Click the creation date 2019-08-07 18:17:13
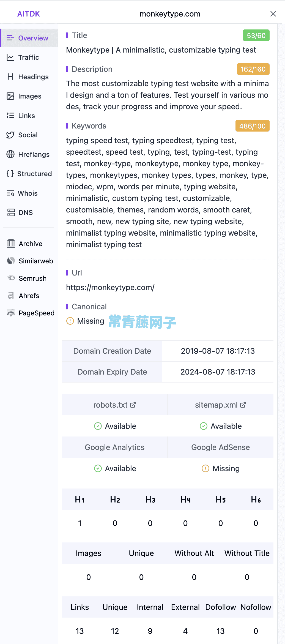This screenshot has width=285, height=644. (218, 351)
